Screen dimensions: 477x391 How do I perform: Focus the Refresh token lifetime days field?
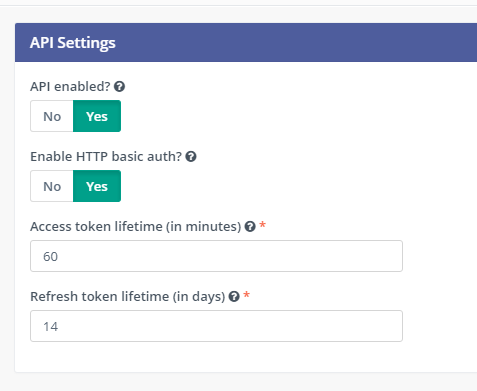tap(216, 326)
